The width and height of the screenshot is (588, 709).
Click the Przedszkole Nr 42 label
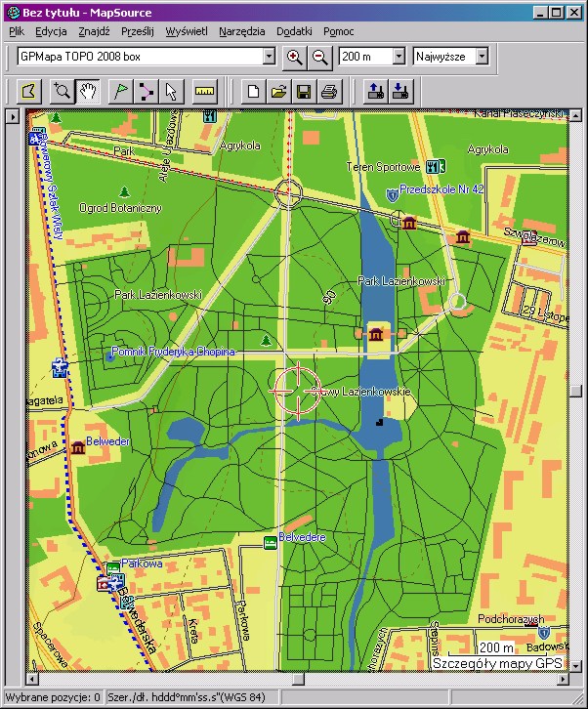point(441,189)
